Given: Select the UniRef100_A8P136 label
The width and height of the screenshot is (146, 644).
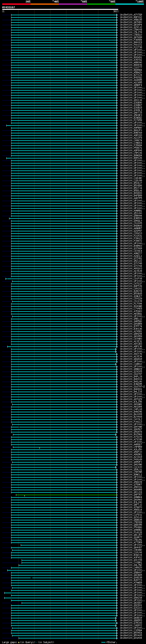Looking at the screenshot, I should coord(131,347).
